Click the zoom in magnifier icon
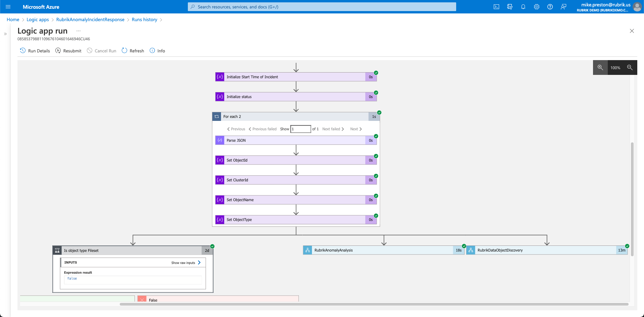The image size is (644, 317). (600, 67)
